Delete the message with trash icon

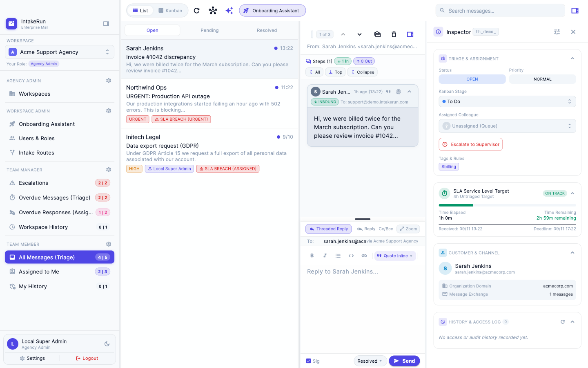[394, 34]
